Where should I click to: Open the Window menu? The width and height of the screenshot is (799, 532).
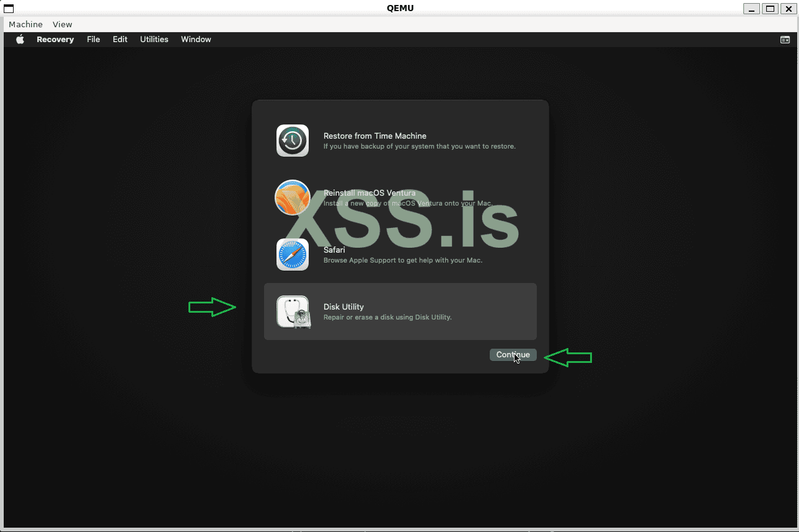tap(196, 40)
